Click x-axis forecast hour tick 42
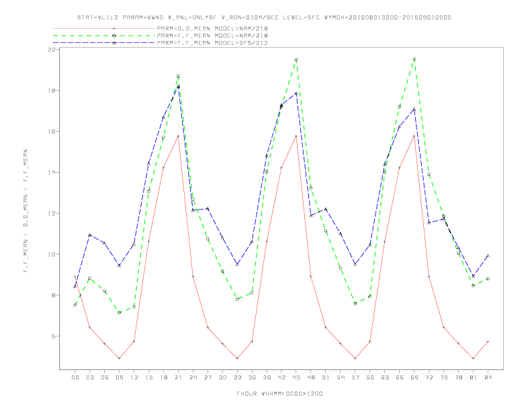Image resolution: width=532 pixels, height=411 pixels. pos(281,377)
